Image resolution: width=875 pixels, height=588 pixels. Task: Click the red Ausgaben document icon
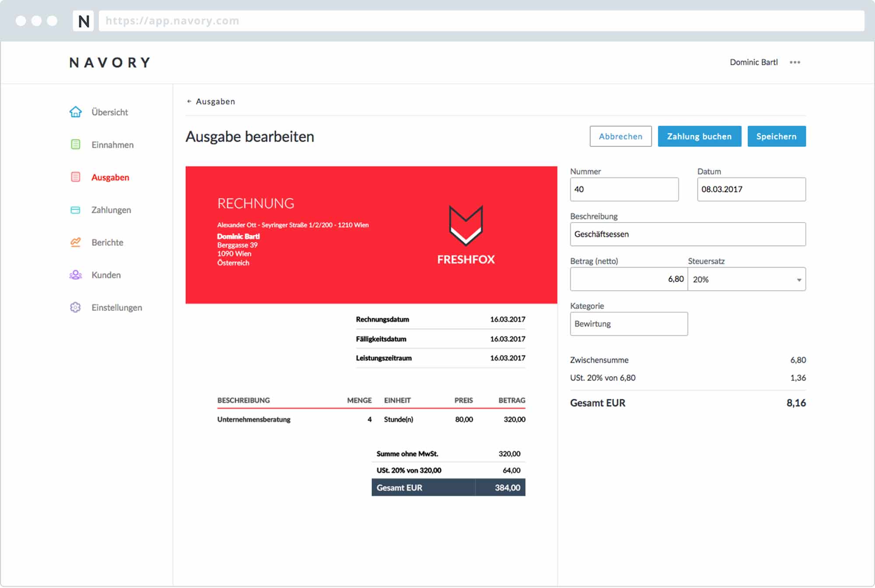(76, 177)
